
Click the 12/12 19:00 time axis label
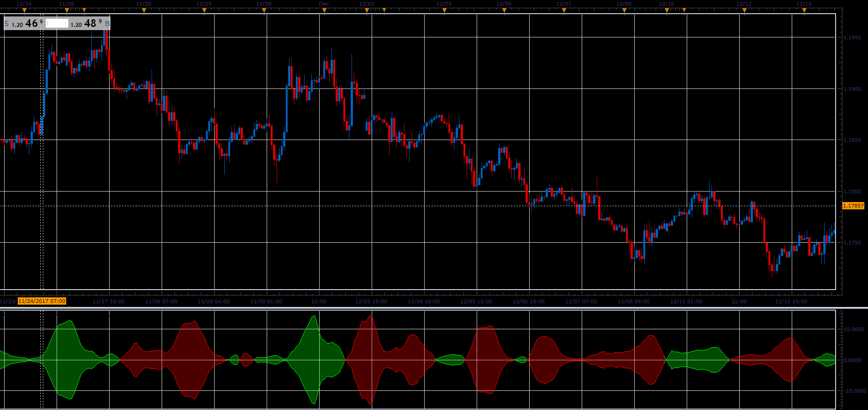point(791,301)
